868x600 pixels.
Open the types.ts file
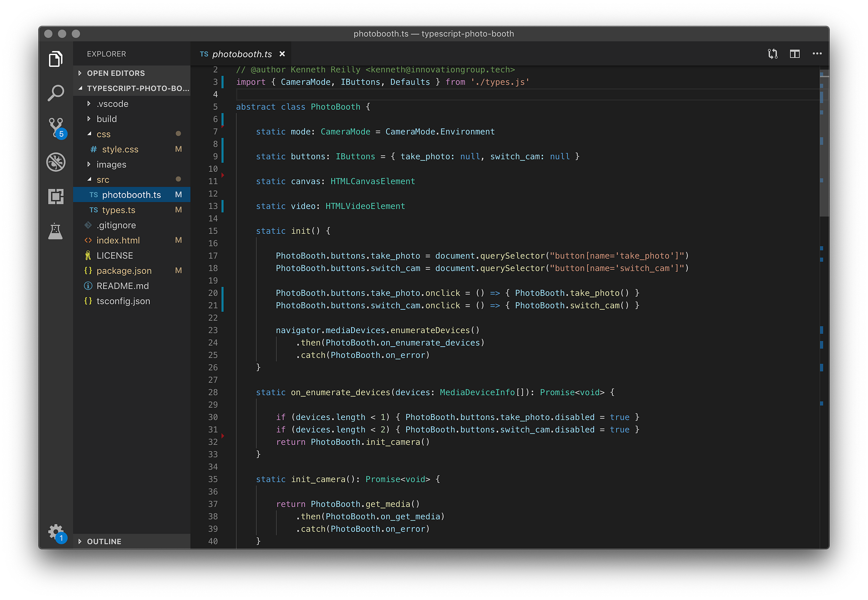point(118,210)
